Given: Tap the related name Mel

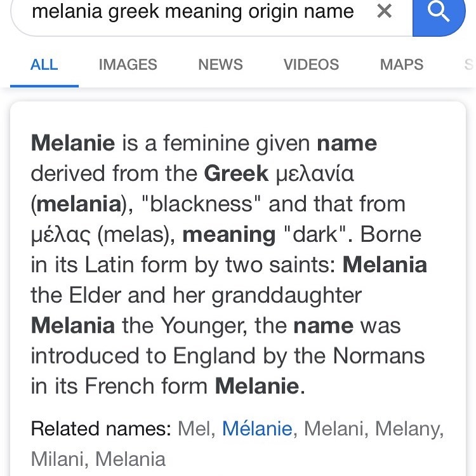Looking at the screenshot, I should 194,428.
